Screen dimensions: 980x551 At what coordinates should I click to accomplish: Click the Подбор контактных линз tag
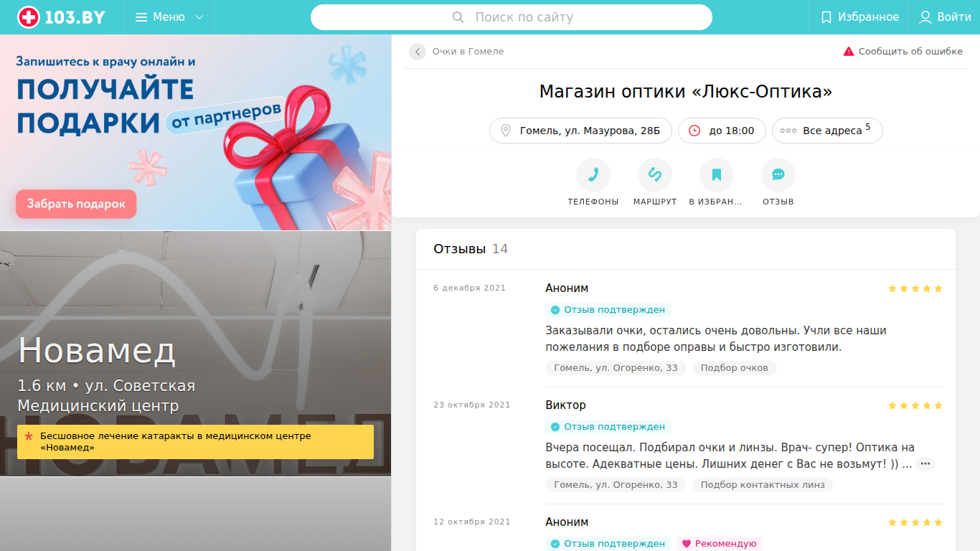click(x=763, y=485)
